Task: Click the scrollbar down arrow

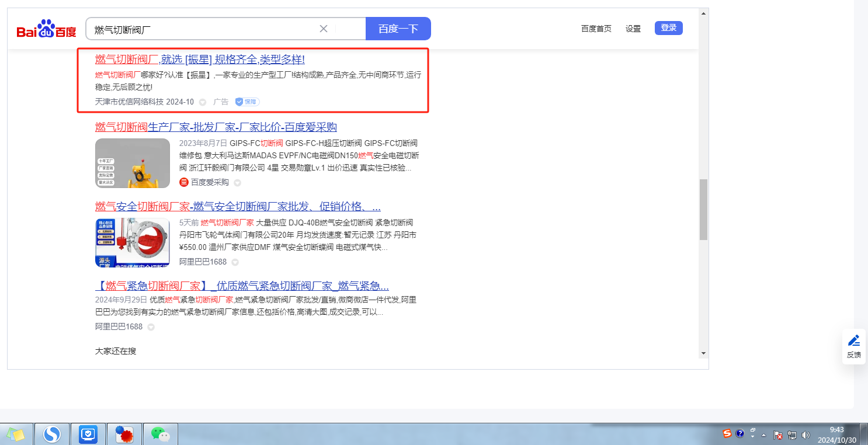Action: [x=703, y=353]
